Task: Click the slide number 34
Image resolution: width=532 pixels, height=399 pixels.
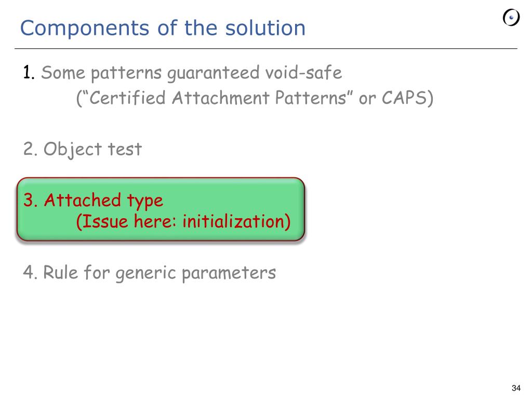Action: point(516,388)
